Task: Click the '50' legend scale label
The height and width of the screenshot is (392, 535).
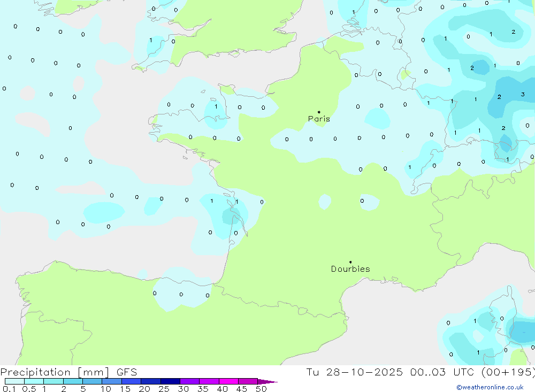Action: coord(261,389)
